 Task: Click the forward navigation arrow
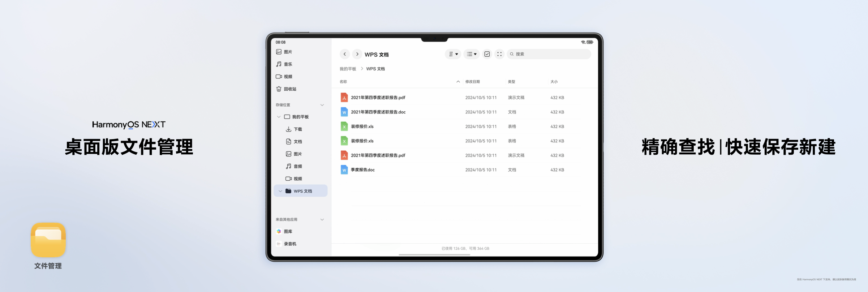coord(357,54)
